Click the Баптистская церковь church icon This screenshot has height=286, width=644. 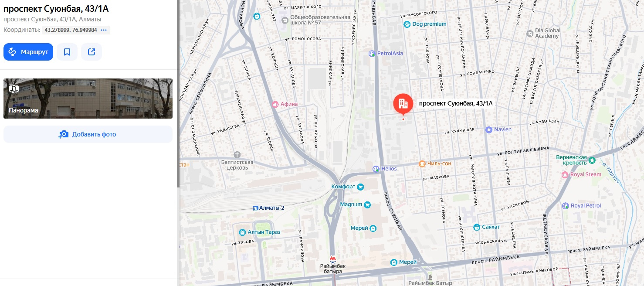tap(237, 155)
